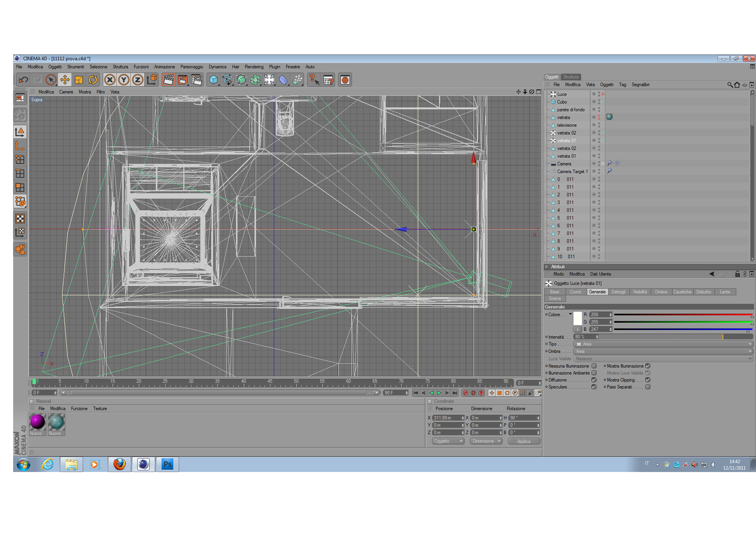Toggle the Speculare checkbox
The width and height of the screenshot is (756, 534).
594,387
